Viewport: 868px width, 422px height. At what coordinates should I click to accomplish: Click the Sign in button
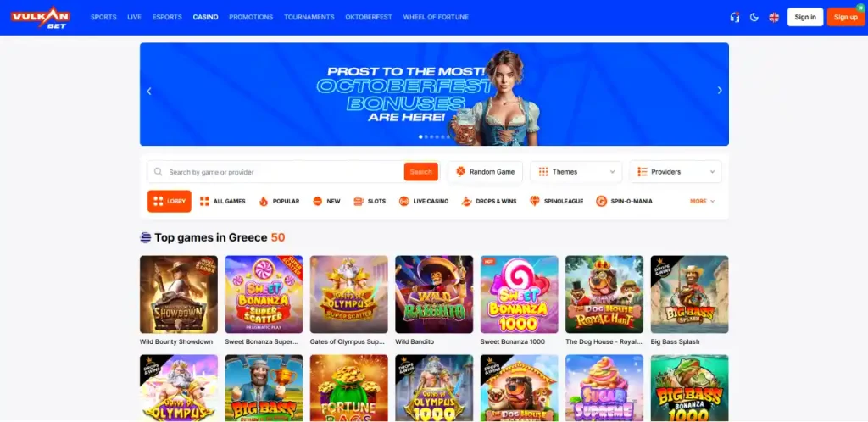click(805, 17)
